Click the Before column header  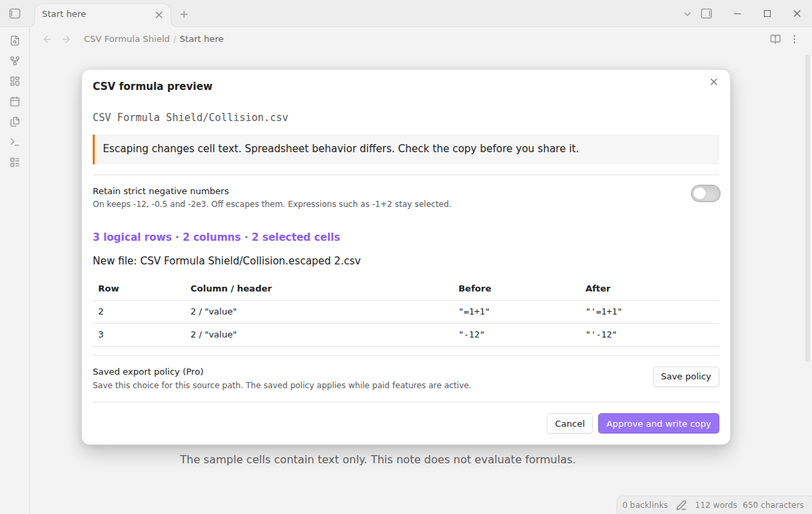click(x=475, y=289)
